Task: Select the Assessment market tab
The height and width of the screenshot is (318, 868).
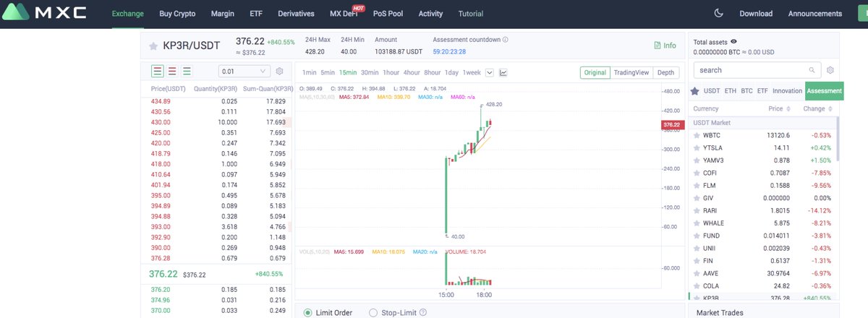Action: [825, 91]
